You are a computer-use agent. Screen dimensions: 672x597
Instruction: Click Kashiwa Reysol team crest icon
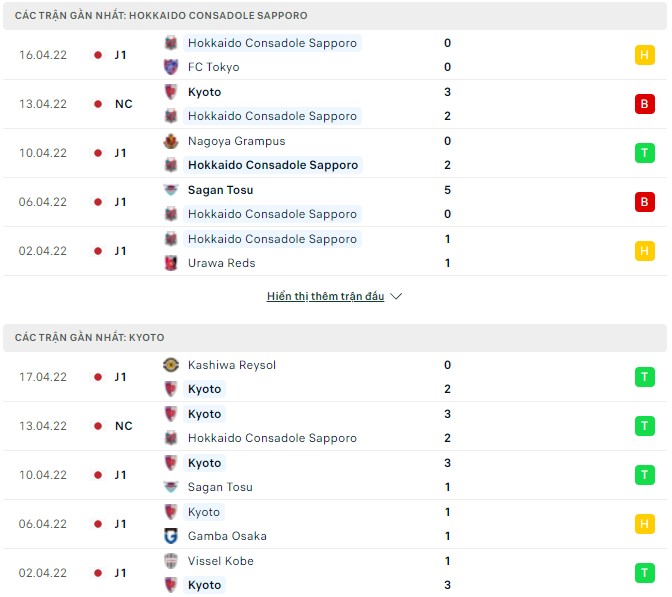[x=171, y=365]
